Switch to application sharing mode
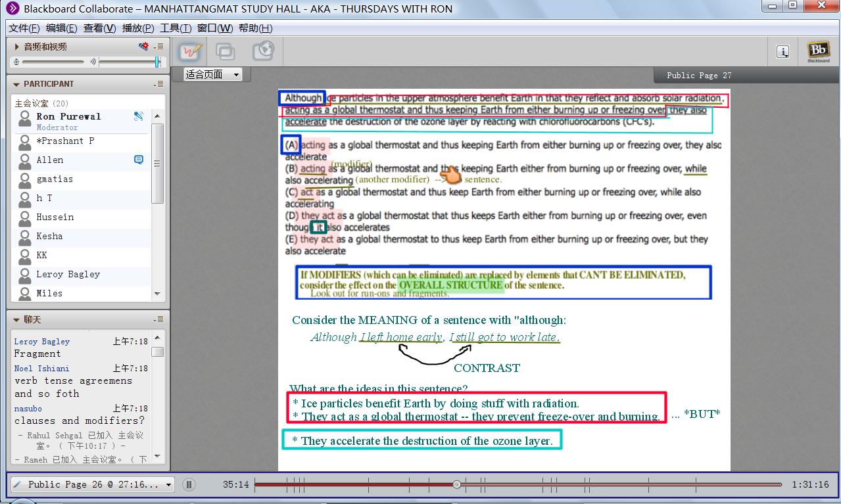This screenshot has height=504, width=841. [x=226, y=51]
